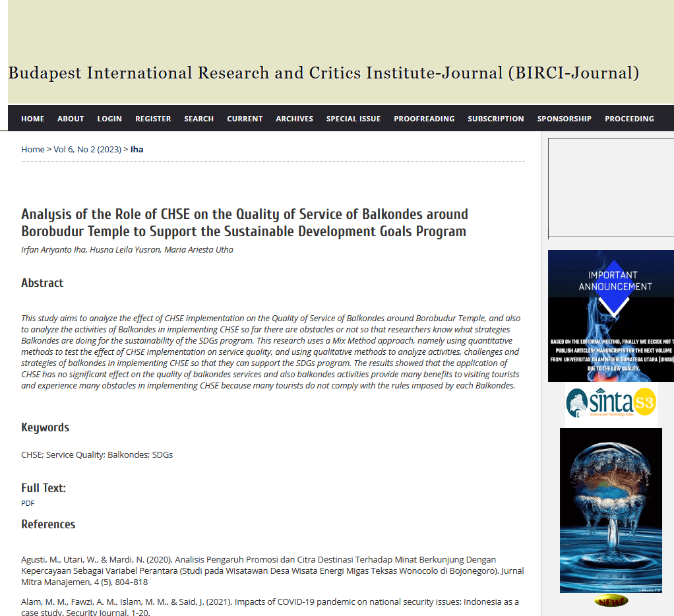Viewport: 674px width, 616px height.
Task: Click inside the abstract paragraph
Action: 271,352
